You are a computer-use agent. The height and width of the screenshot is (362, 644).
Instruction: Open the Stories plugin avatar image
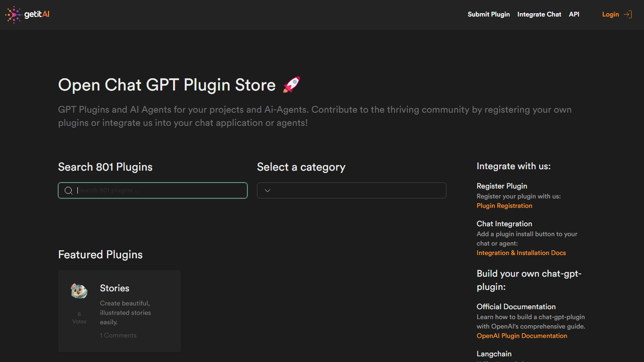click(x=79, y=291)
